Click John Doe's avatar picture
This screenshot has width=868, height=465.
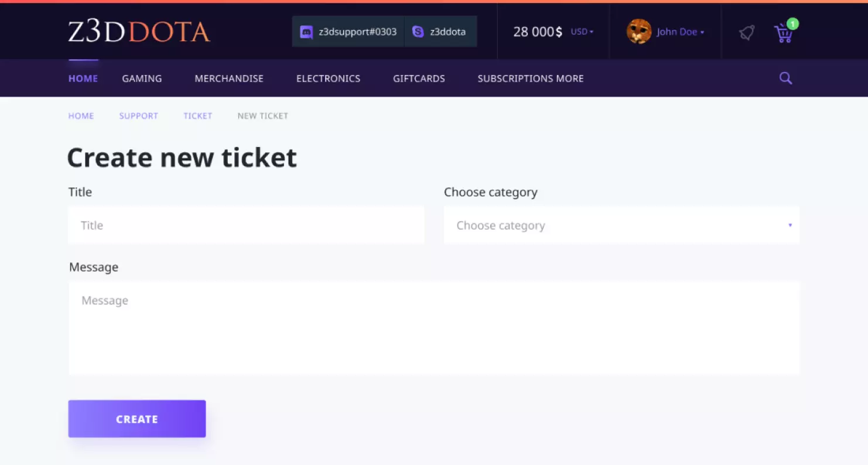[638, 32]
